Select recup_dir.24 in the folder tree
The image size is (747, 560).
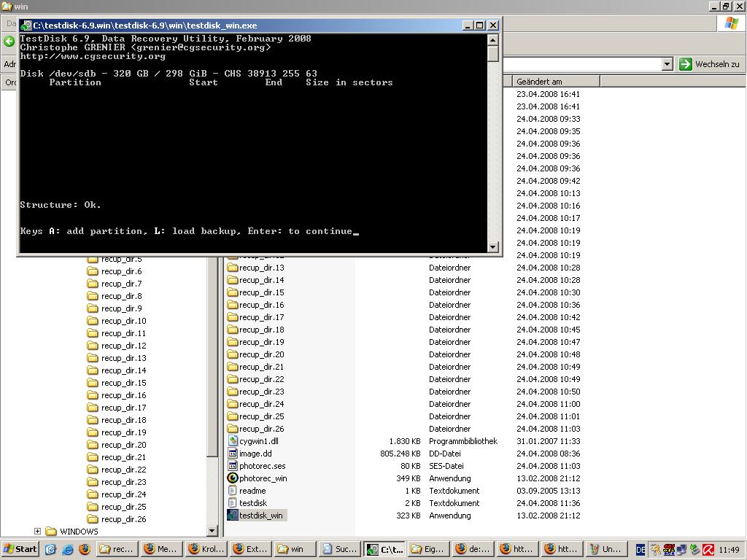point(123,494)
